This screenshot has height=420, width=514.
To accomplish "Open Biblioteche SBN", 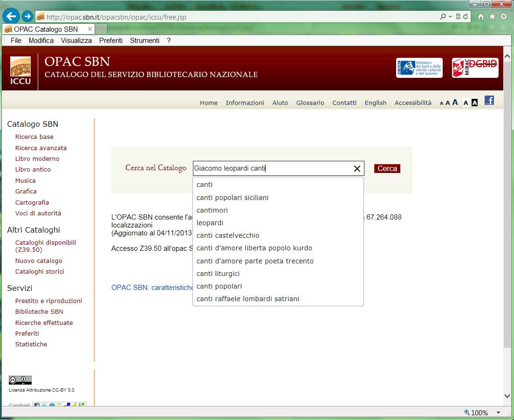I will [x=39, y=311].
